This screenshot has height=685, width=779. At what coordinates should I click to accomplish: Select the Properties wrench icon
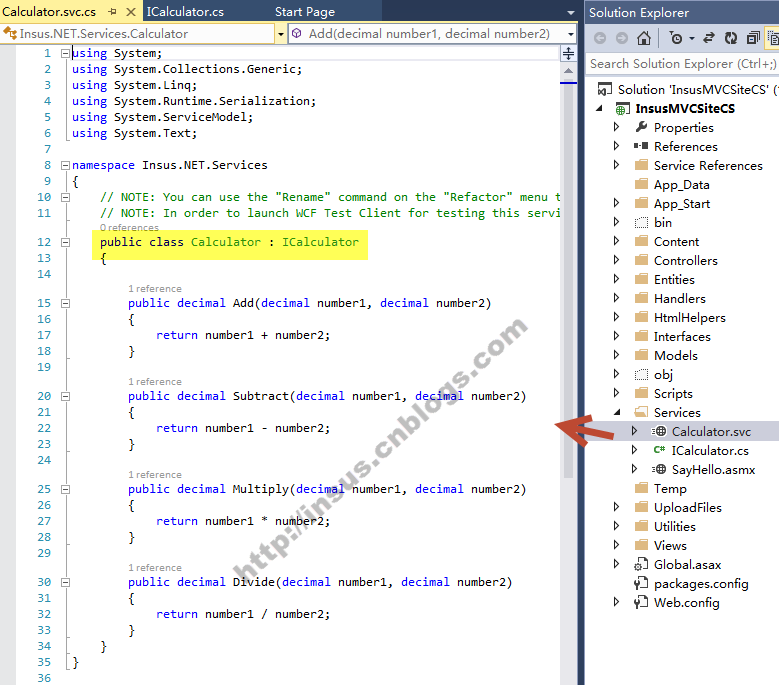(x=641, y=127)
